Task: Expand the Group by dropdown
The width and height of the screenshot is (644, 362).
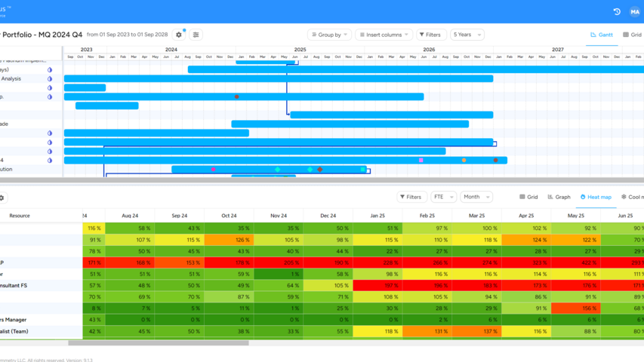Action: tap(329, 35)
